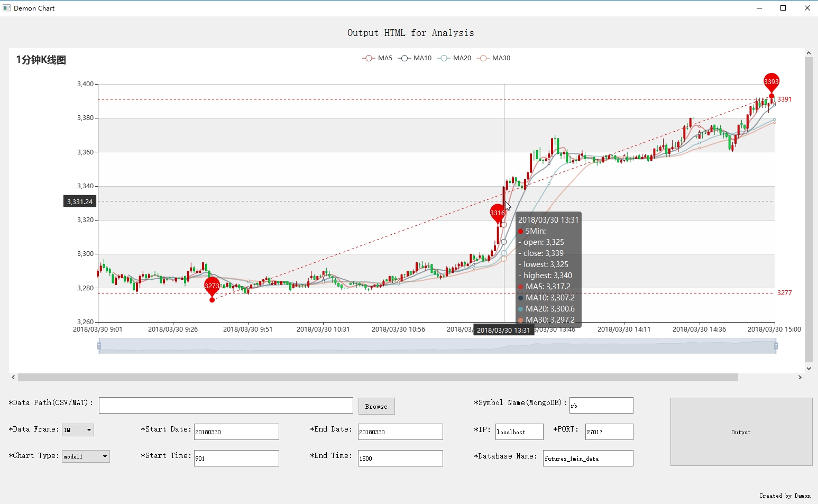This screenshot has width=818, height=504.
Task: Click the horizontal scrollbar left arrow
Action: pos(13,378)
